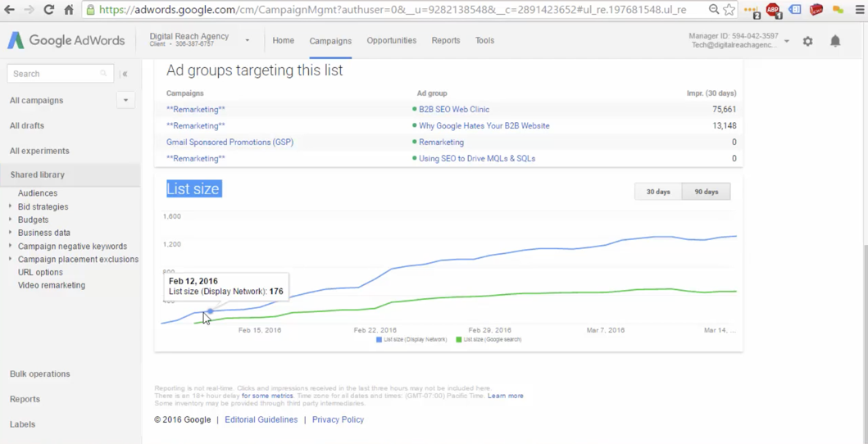Image resolution: width=868 pixels, height=444 pixels.
Task: Expand the Bid strategies tree item
Action: coord(11,206)
